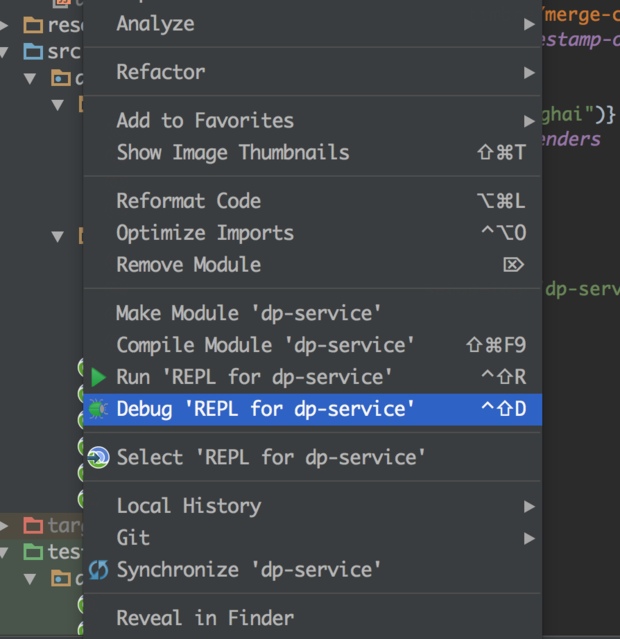Debug 'REPL for dp-service'

312,409
